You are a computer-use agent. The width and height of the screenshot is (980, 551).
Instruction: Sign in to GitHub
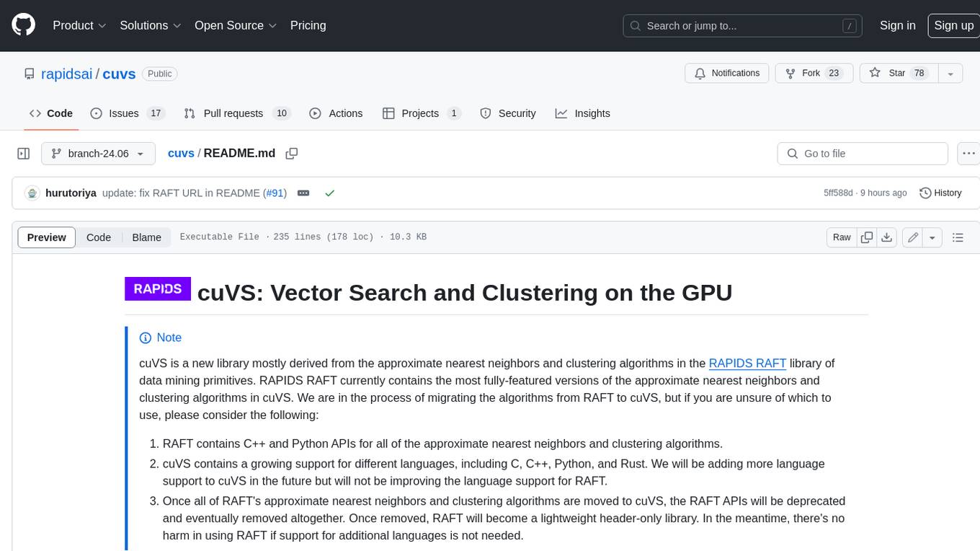tap(897, 25)
